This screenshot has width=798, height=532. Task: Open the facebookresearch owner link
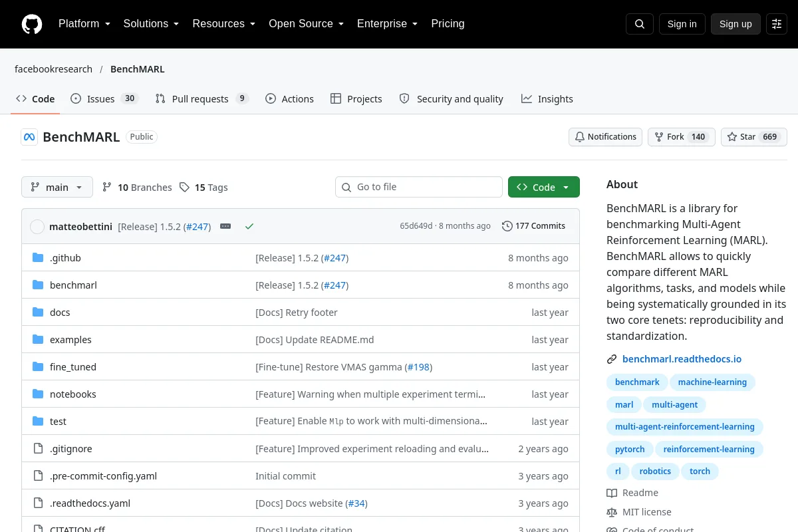(53, 69)
